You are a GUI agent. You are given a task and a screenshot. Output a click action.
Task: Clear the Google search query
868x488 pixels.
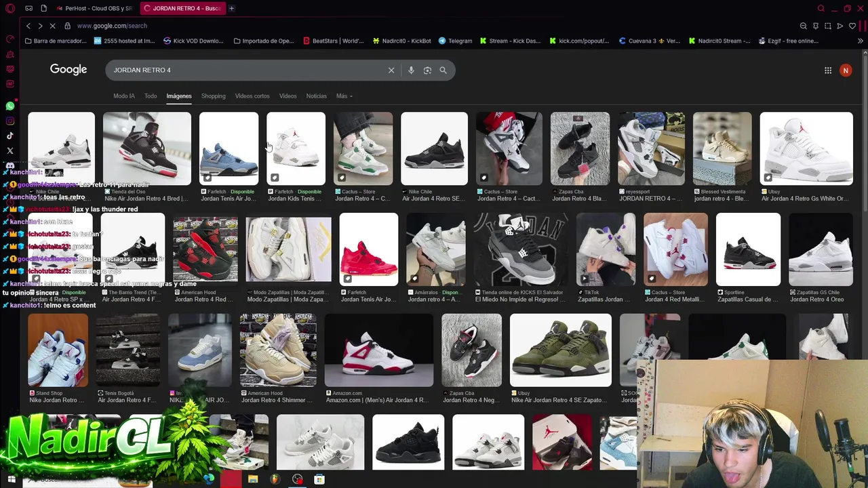pyautogui.click(x=391, y=70)
